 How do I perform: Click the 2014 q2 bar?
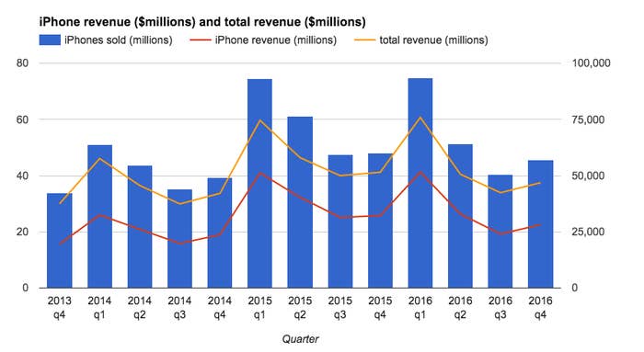click(x=140, y=226)
